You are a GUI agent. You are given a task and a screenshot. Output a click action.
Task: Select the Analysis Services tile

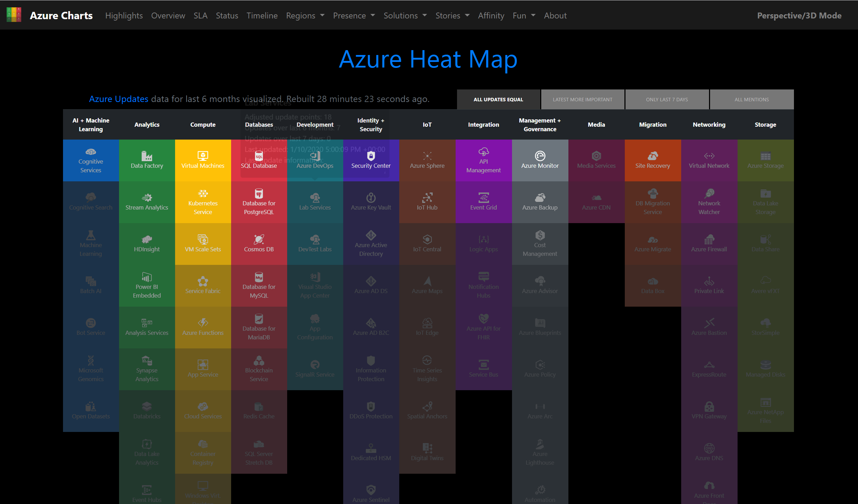147,328
